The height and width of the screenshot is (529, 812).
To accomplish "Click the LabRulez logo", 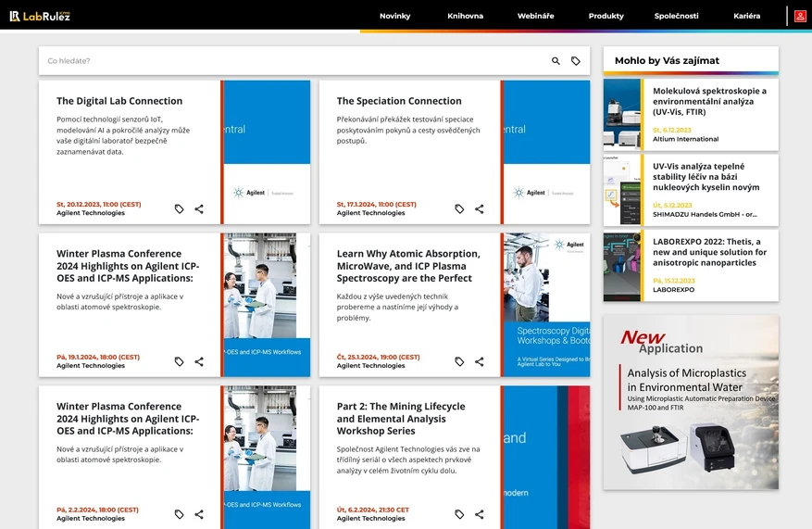I will pyautogui.click(x=40, y=16).
